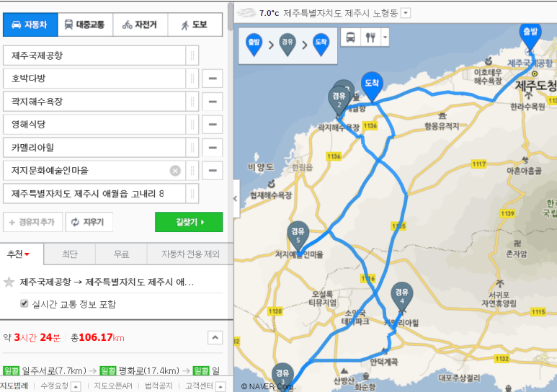Collapse the route summary with the up chevron
This screenshot has width=557, height=392.
click(x=215, y=338)
